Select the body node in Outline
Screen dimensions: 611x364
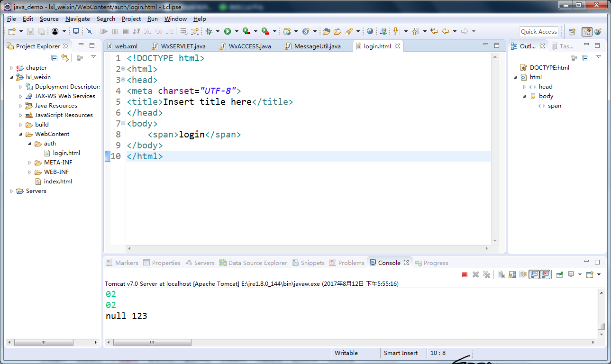click(x=541, y=96)
